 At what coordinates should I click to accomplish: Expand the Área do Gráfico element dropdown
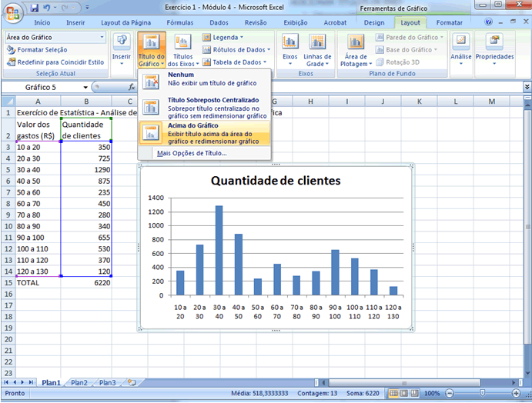(x=102, y=37)
